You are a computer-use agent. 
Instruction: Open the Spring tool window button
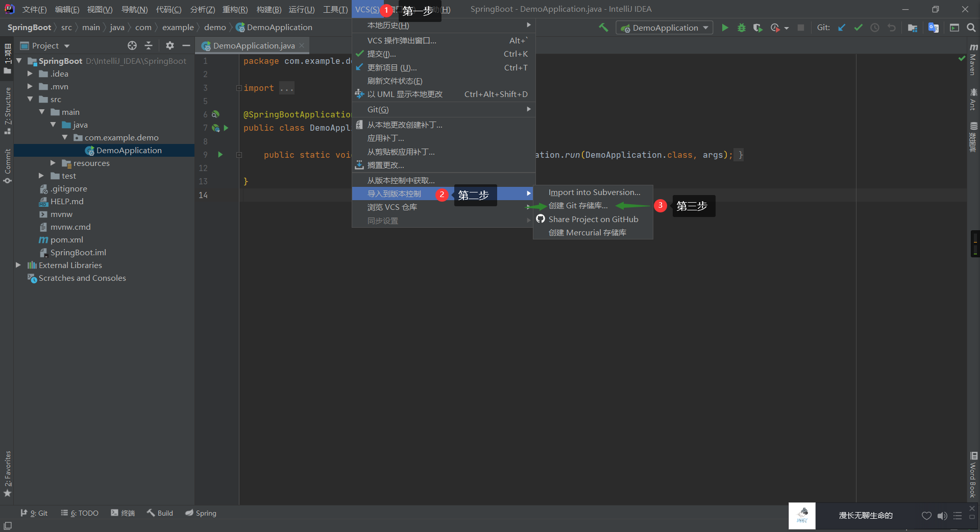[201, 513]
